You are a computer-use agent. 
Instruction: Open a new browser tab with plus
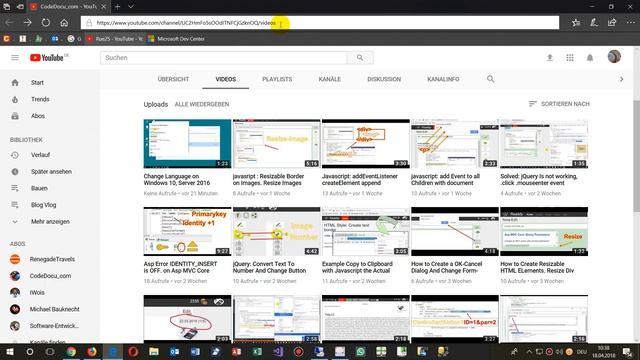pos(117,7)
